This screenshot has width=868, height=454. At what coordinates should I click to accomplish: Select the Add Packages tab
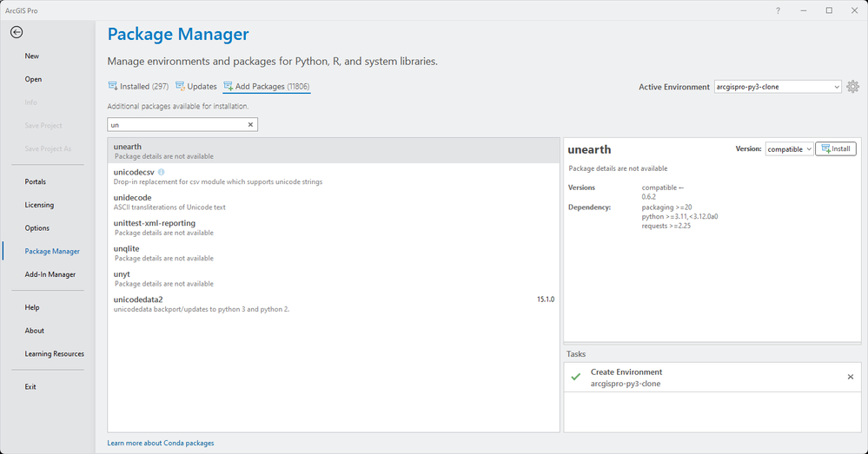[x=266, y=86]
